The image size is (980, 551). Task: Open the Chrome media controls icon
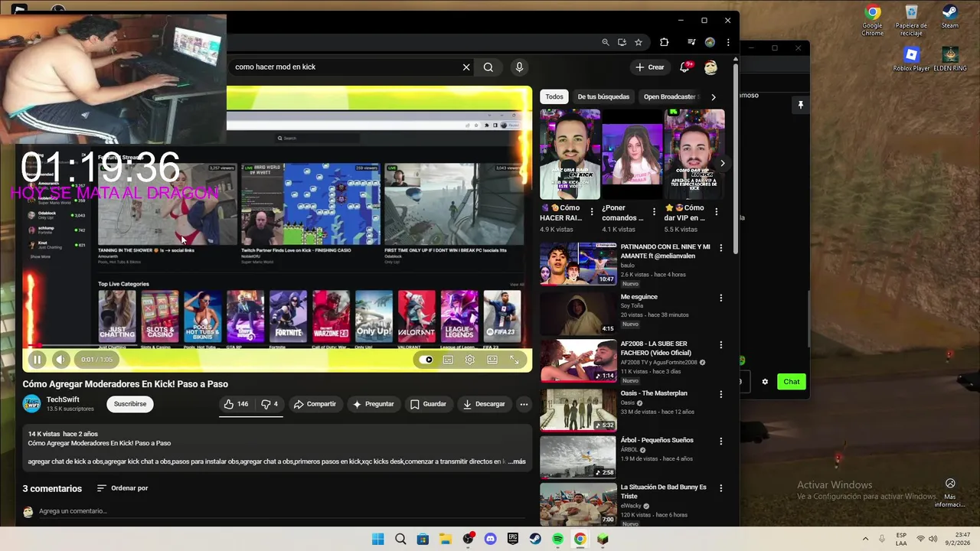691,42
